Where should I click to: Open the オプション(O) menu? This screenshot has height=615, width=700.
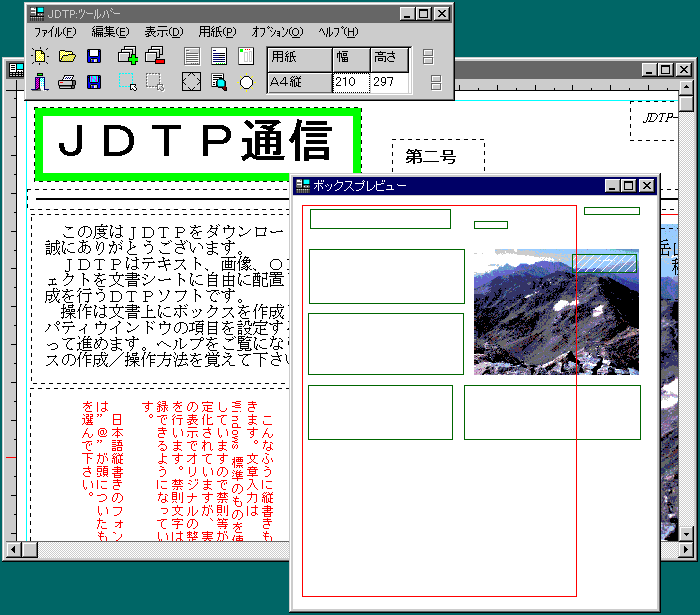click(277, 32)
